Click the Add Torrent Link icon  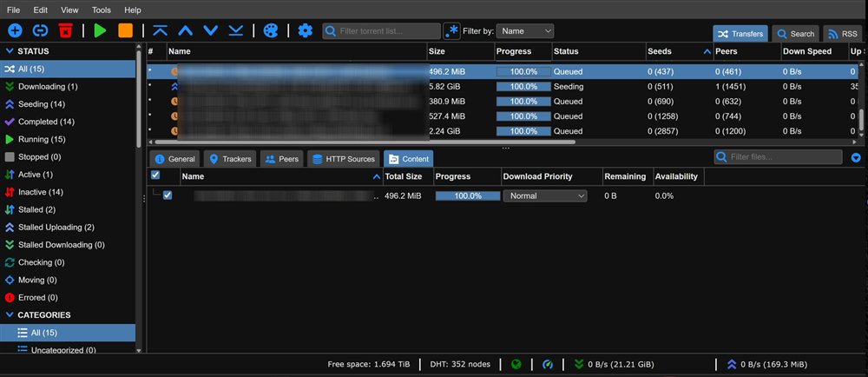point(41,30)
